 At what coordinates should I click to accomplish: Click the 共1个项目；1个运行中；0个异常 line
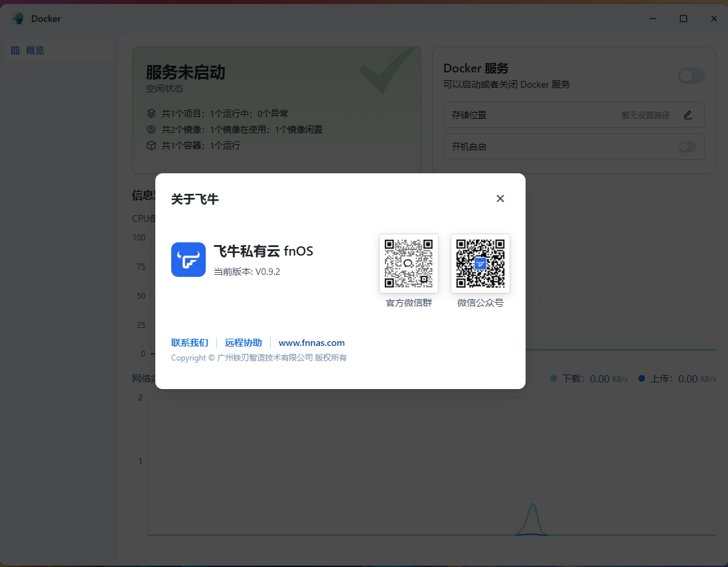pos(225,114)
